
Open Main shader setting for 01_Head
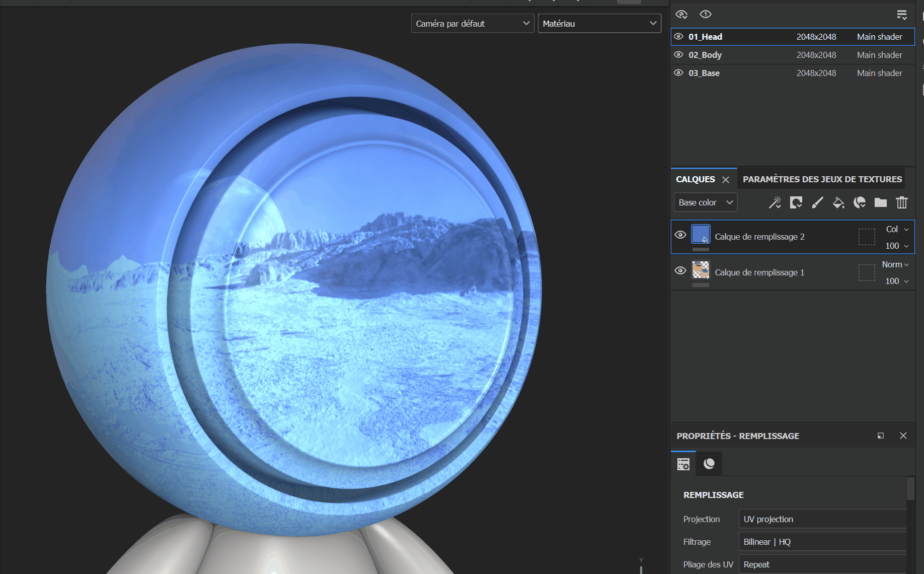tap(879, 37)
